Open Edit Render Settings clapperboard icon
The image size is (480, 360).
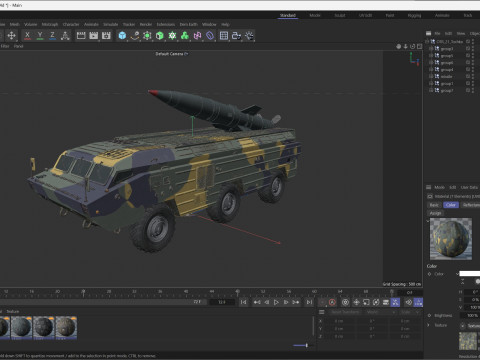(106, 35)
